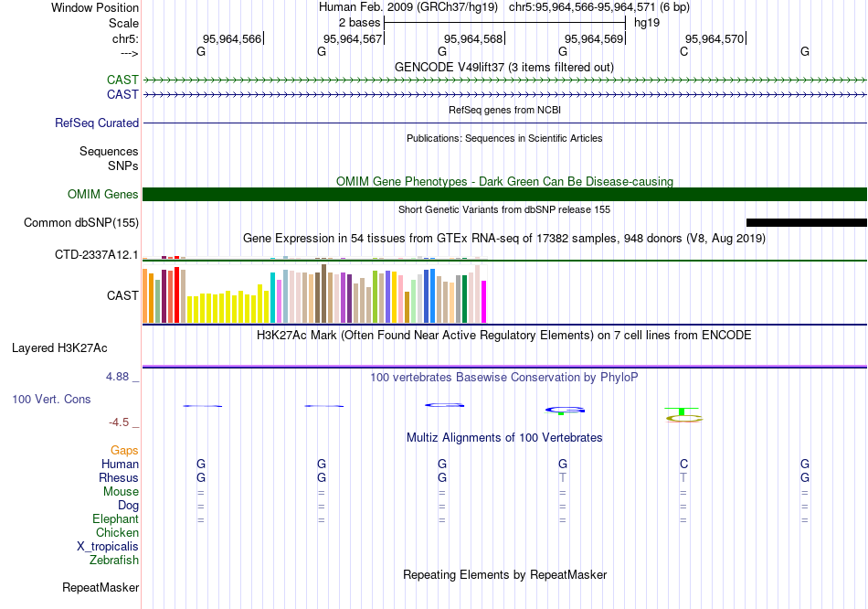
Task: Click the Scale row label
Action: click(123, 23)
